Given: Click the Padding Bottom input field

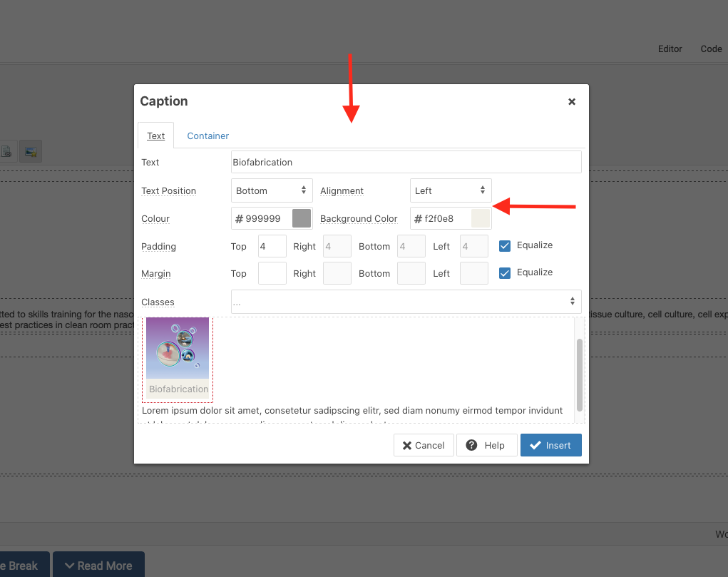Looking at the screenshot, I should tap(411, 246).
